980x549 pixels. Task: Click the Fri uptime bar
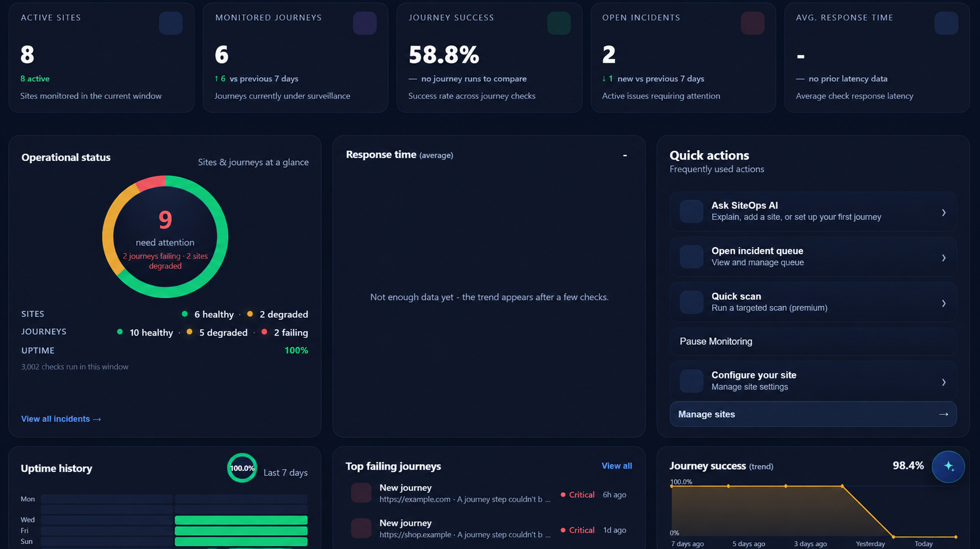pyautogui.click(x=241, y=531)
